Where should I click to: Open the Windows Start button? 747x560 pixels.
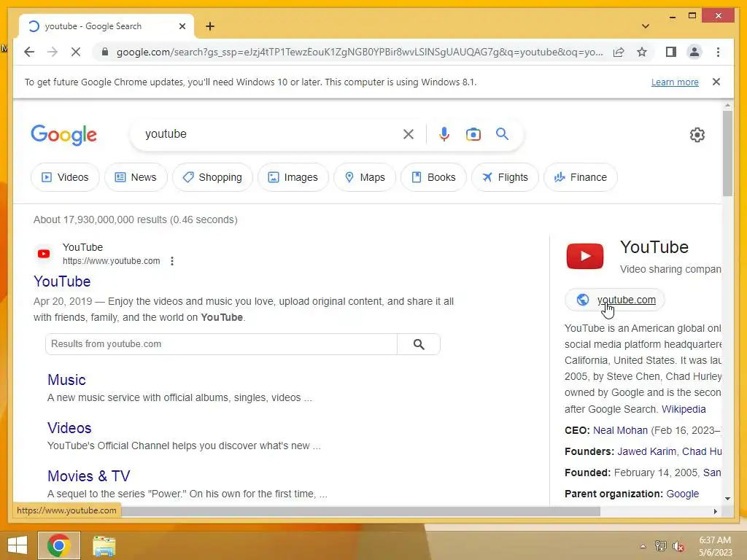[18, 545]
